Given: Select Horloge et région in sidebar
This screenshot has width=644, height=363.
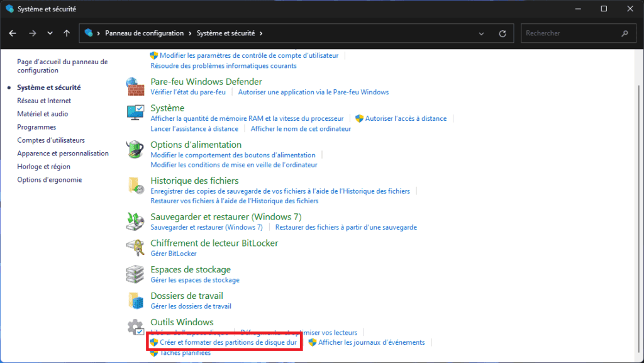Looking at the screenshot, I should coord(43,166).
